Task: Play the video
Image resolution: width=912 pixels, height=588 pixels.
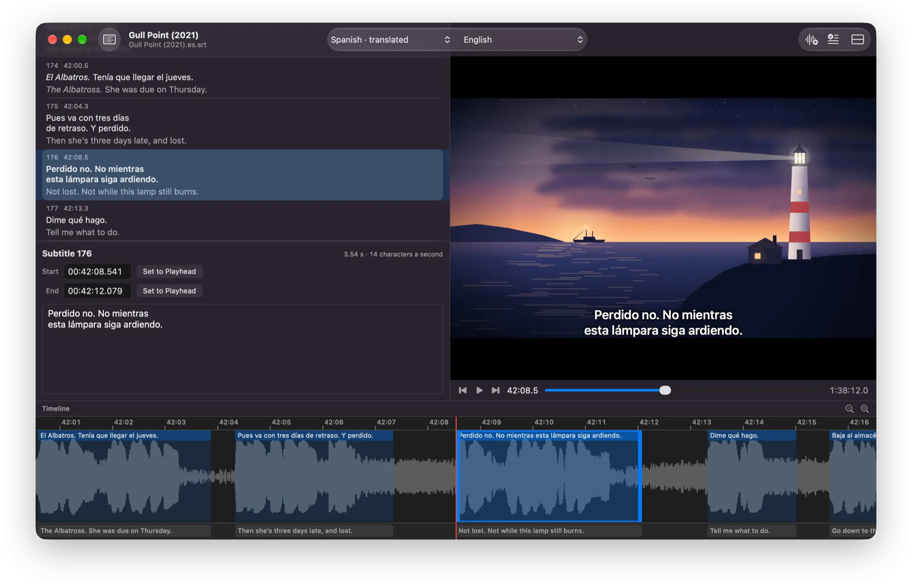Action: pos(479,390)
